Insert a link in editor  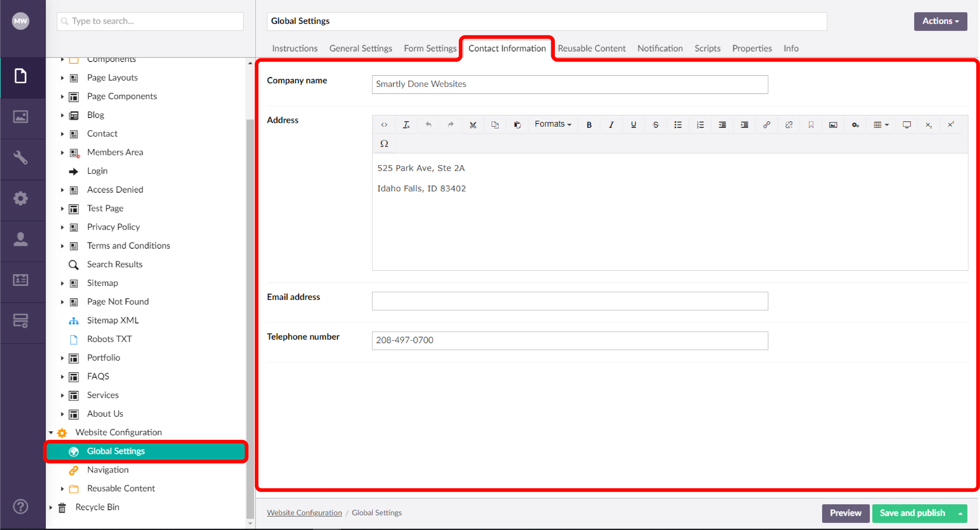767,125
